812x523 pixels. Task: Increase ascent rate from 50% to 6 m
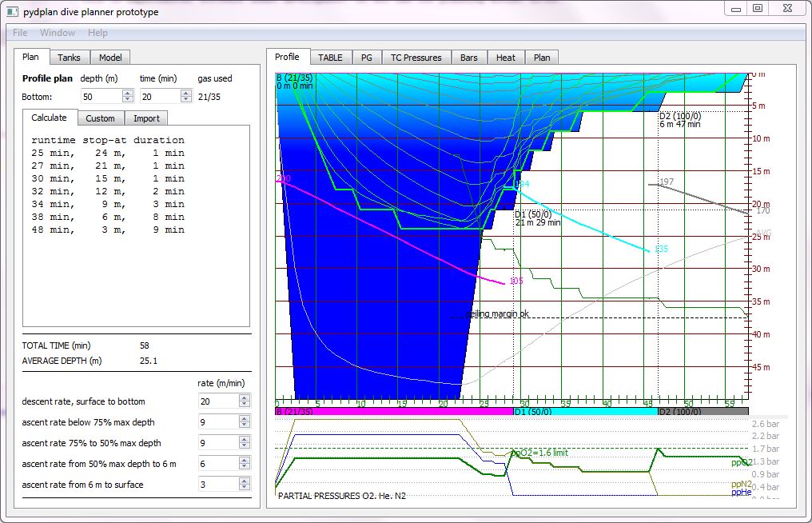click(245, 461)
